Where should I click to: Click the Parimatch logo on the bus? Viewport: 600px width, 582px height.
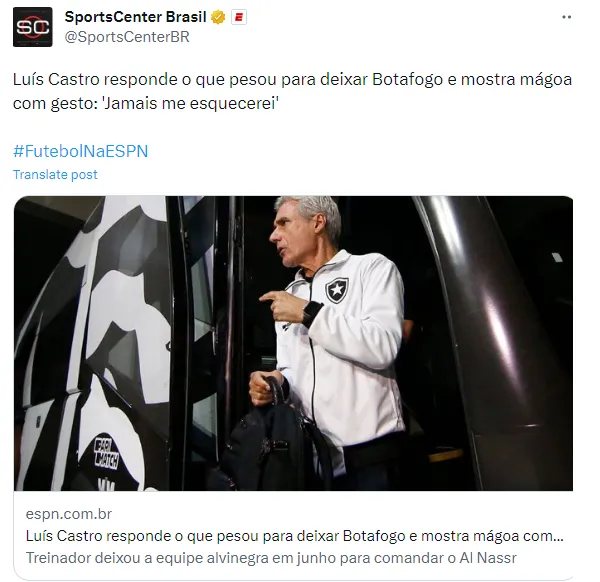click(106, 454)
